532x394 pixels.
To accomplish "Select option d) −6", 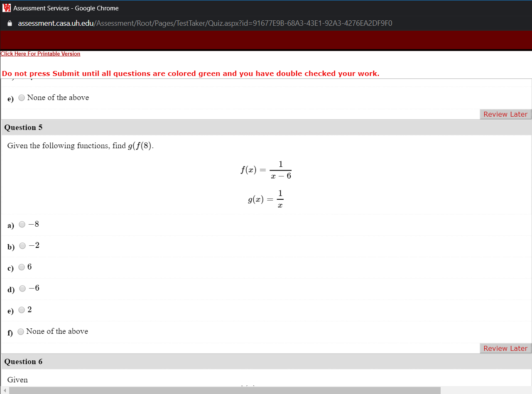I will click(x=22, y=288).
